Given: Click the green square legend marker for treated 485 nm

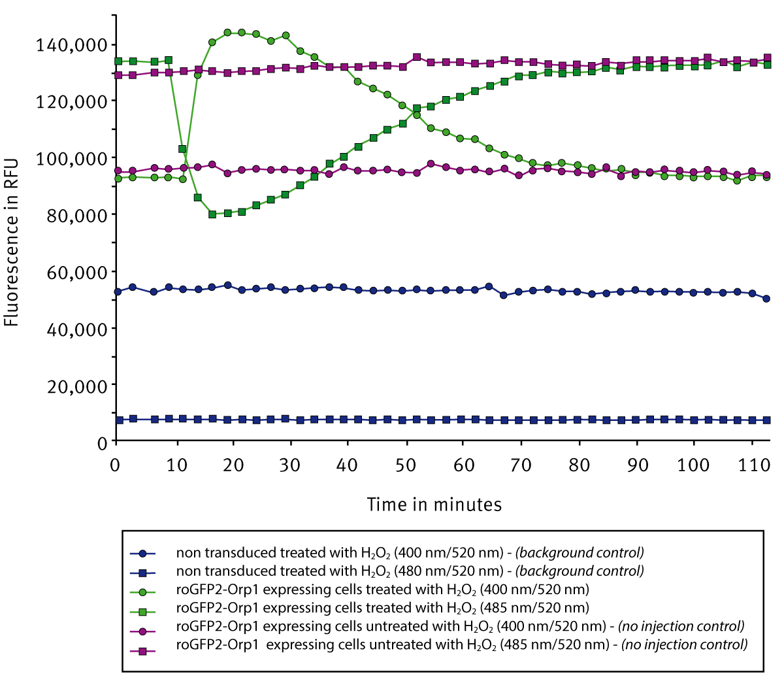Looking at the screenshot, I should point(143,612).
